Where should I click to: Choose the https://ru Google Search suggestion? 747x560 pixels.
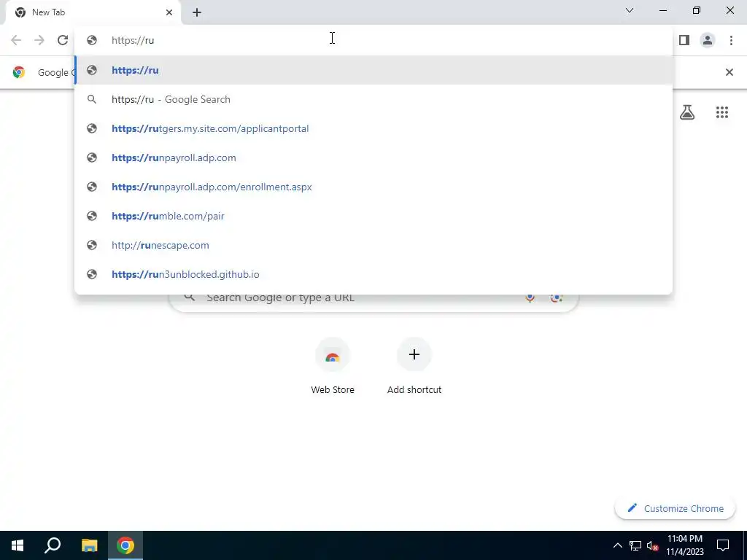click(x=373, y=99)
